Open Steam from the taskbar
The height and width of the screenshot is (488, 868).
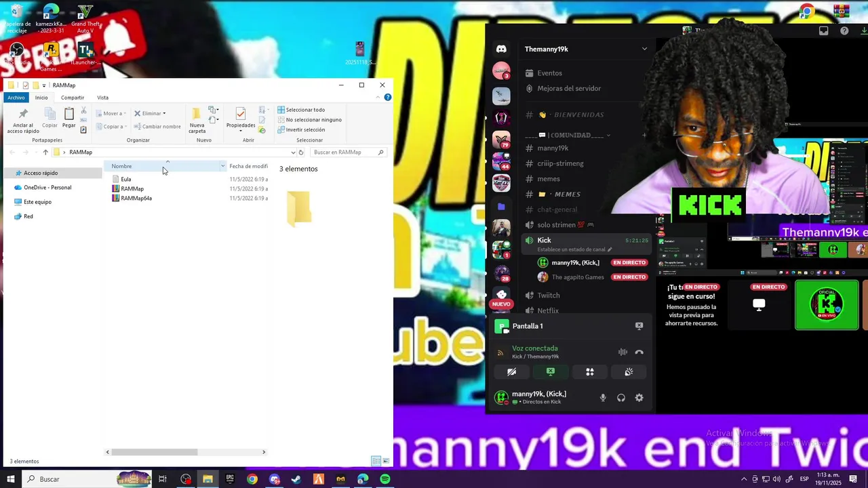point(296,479)
